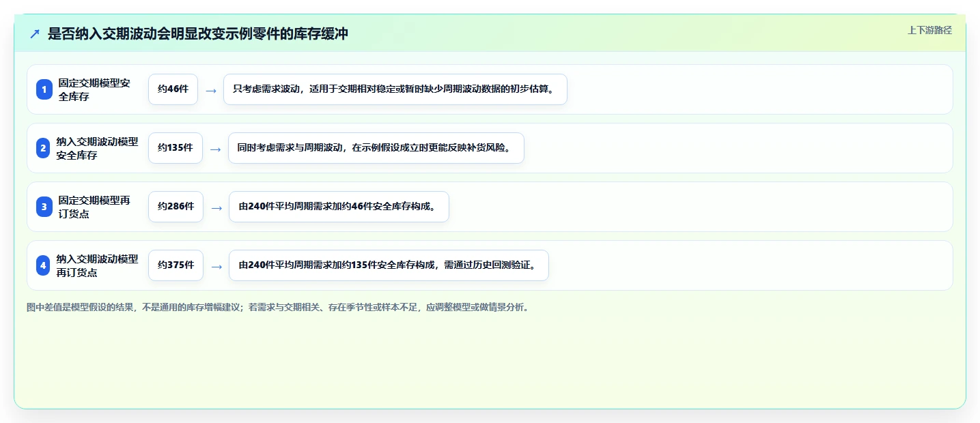Click the 固定交期模型再订货点 label
Image resolution: width=980 pixels, height=423 pixels.
[94, 207]
